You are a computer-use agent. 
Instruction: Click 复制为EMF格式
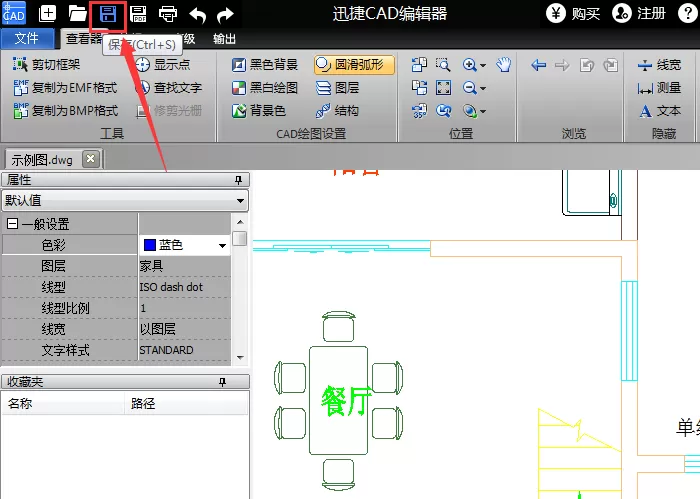[x=66, y=87]
